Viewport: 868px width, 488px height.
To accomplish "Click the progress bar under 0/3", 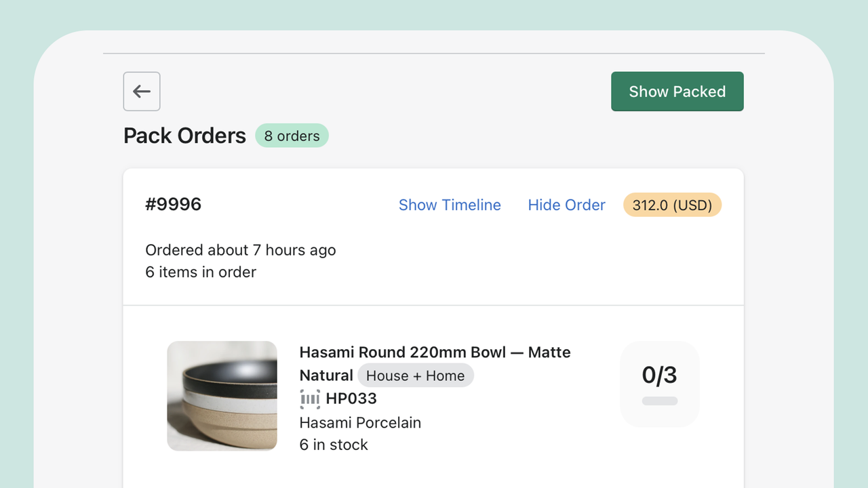I will (659, 401).
